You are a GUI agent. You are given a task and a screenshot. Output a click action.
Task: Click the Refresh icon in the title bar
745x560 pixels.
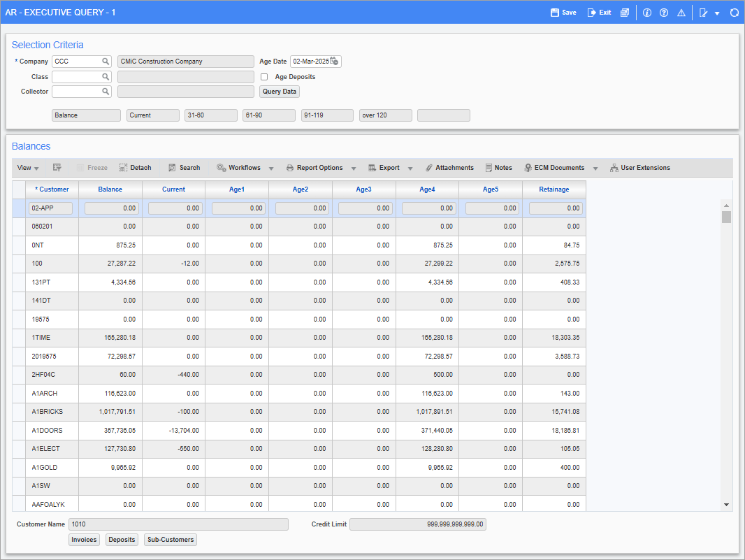[x=734, y=12]
